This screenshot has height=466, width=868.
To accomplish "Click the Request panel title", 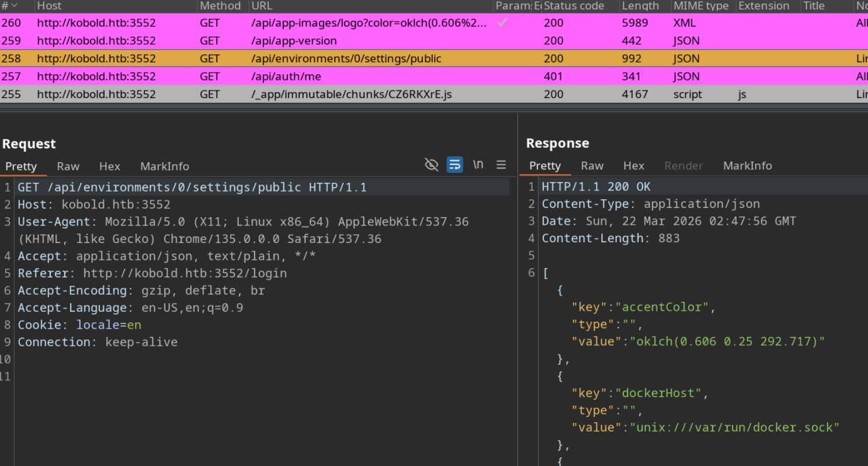I will pyautogui.click(x=29, y=144).
